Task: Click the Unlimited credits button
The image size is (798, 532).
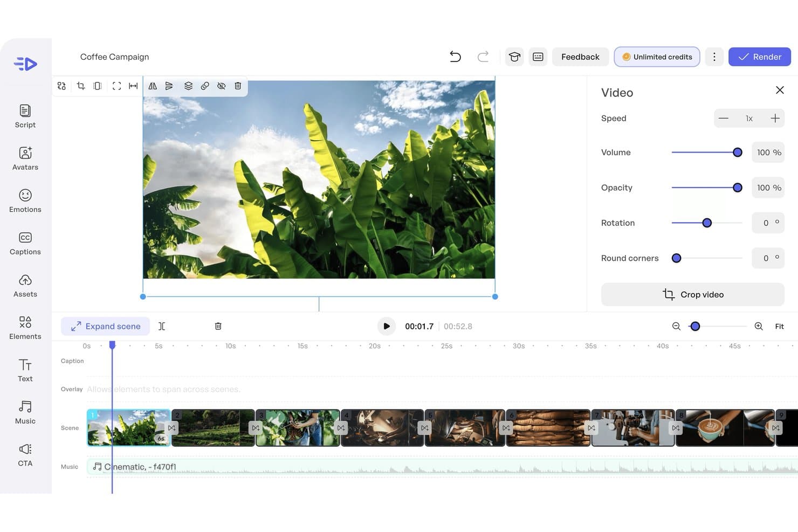Action: 657,57
